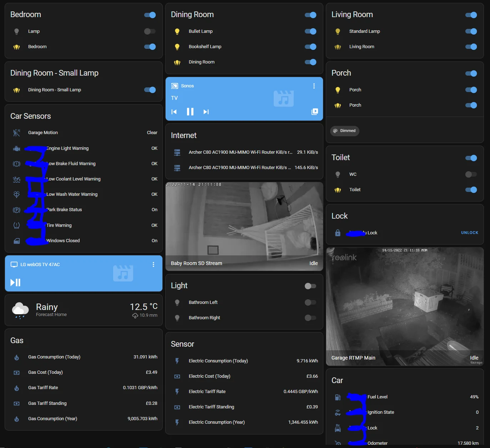This screenshot has width=490, height=448.
Task: Click the Engine Light Warning icon
Action: 16,148
